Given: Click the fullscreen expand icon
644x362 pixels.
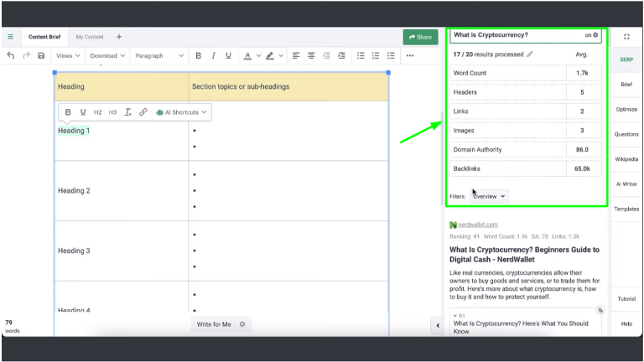Looking at the screenshot, I should pyautogui.click(x=626, y=37).
